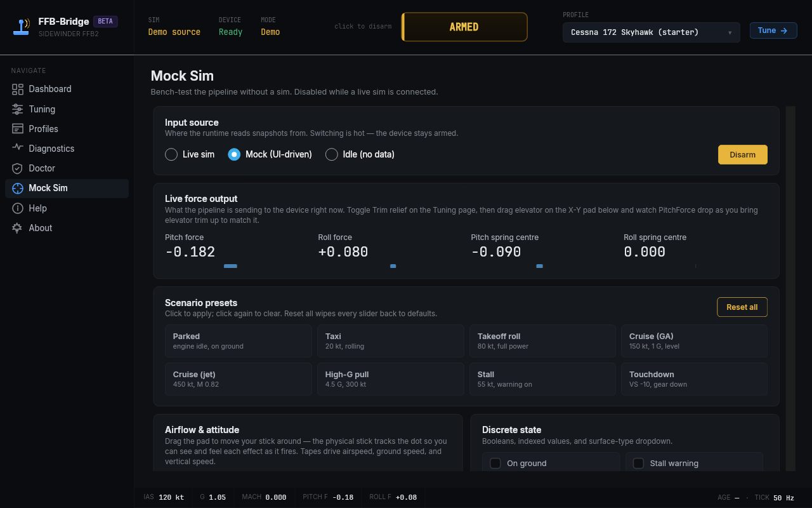Open the Diagnostics pulse icon
Image resolution: width=812 pixels, height=508 pixels.
(x=18, y=149)
